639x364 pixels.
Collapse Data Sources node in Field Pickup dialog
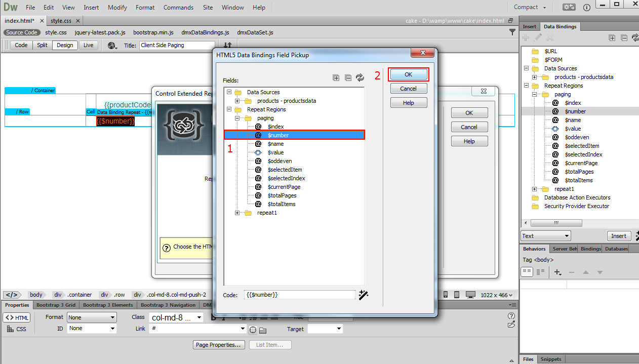coord(229,92)
